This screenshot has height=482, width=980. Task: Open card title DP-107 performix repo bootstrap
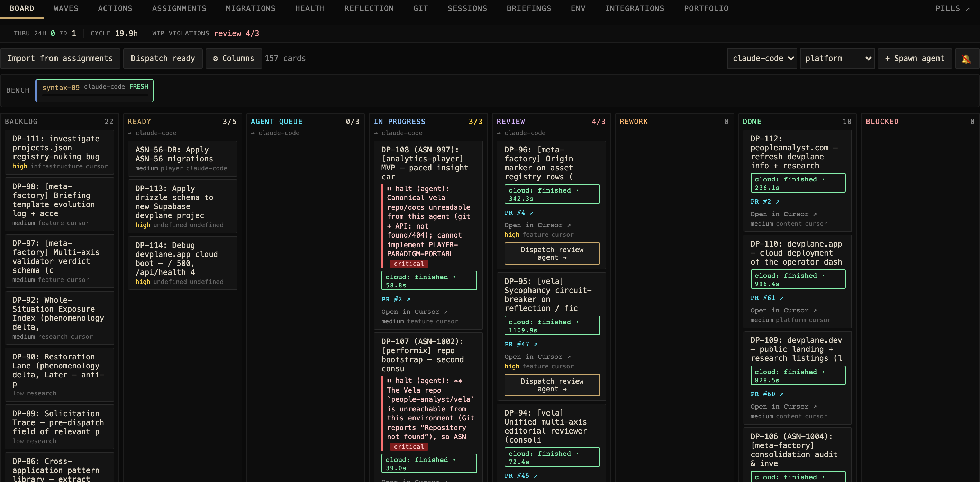coord(422,355)
